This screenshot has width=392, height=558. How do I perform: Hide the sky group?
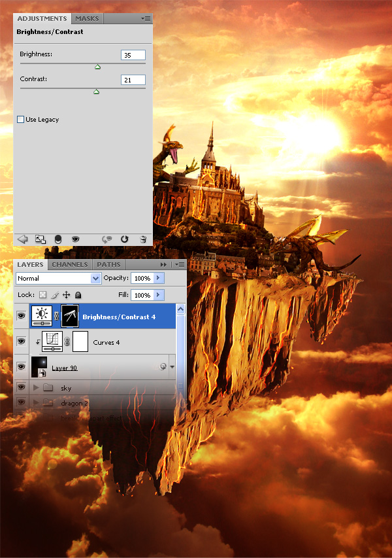pyautogui.click(x=22, y=387)
